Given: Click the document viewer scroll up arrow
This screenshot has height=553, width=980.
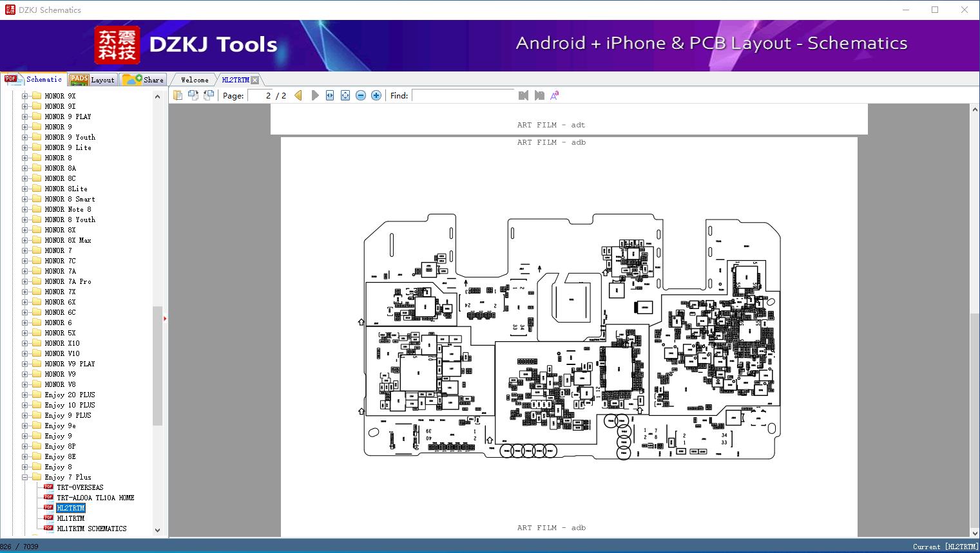Looking at the screenshot, I should 974,109.
